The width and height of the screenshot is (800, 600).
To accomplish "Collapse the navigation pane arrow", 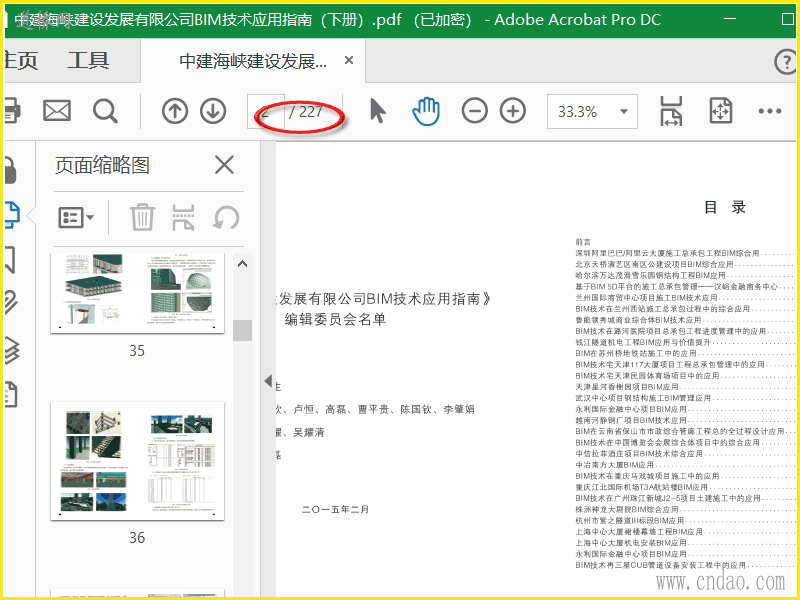I will coord(268,381).
